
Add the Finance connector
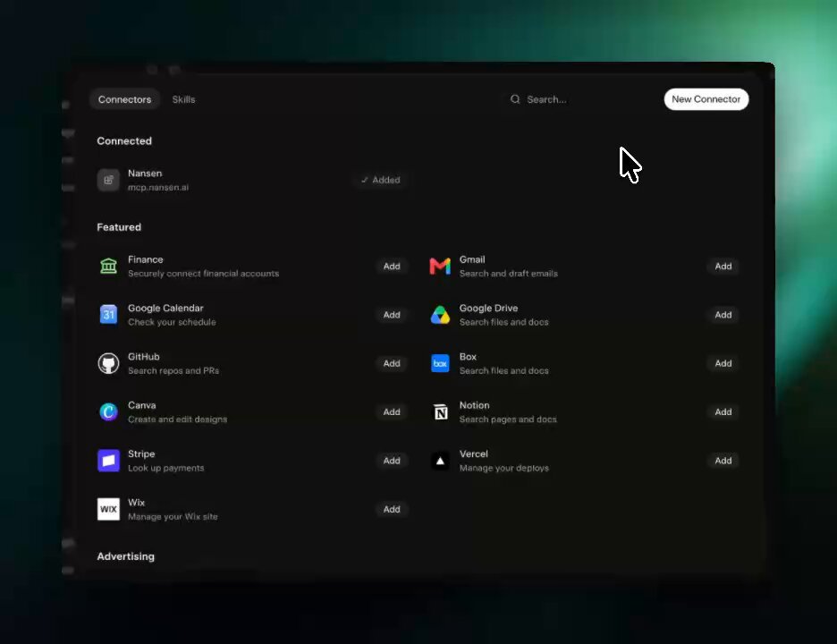pos(392,266)
